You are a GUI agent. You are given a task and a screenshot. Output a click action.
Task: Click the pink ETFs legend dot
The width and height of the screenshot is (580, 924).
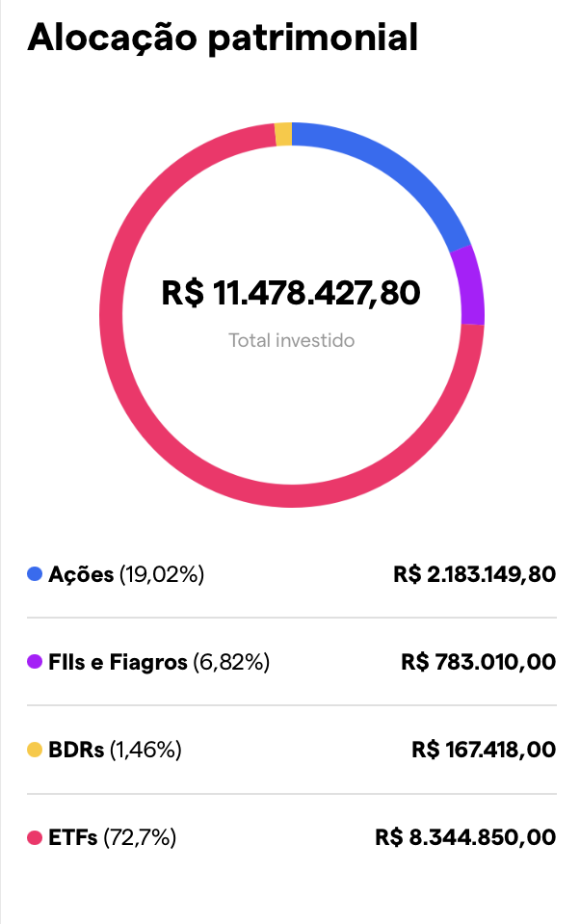coord(35,837)
